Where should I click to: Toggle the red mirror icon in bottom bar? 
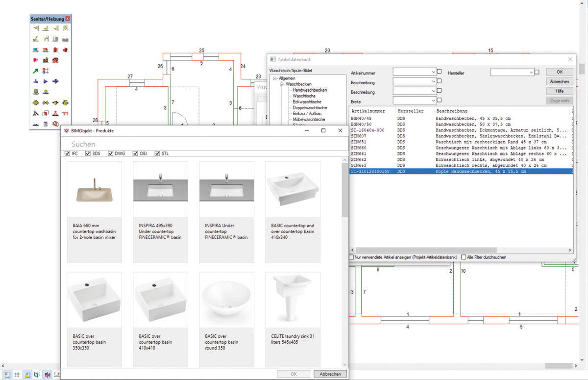[47, 375]
